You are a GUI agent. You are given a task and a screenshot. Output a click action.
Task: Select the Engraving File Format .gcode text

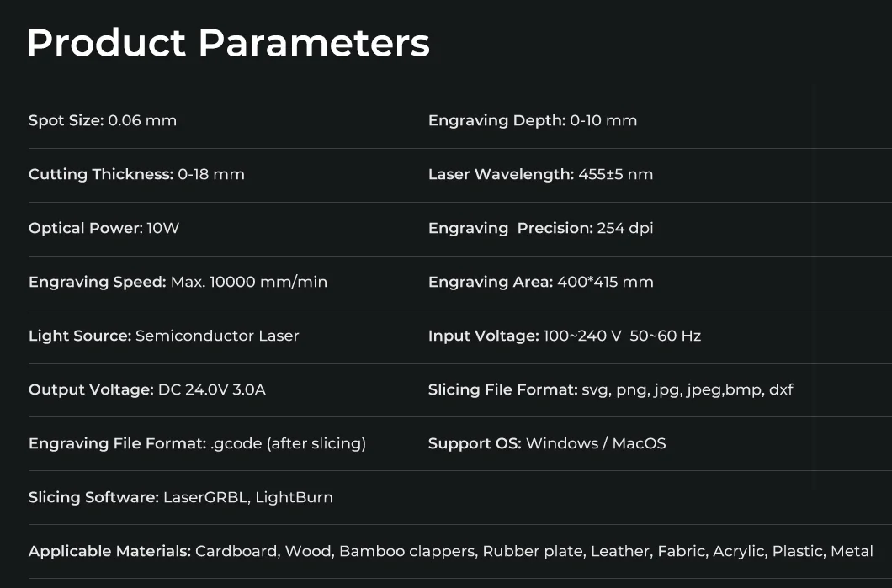click(x=197, y=443)
